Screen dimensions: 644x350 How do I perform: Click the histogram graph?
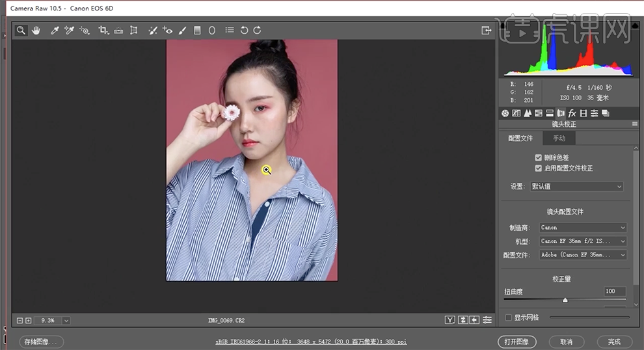click(569, 49)
